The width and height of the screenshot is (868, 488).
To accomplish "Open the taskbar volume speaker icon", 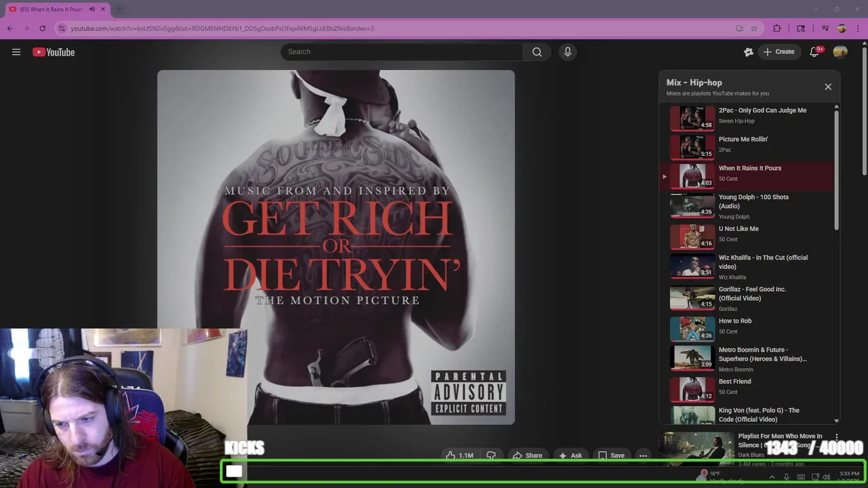I will pos(826,477).
